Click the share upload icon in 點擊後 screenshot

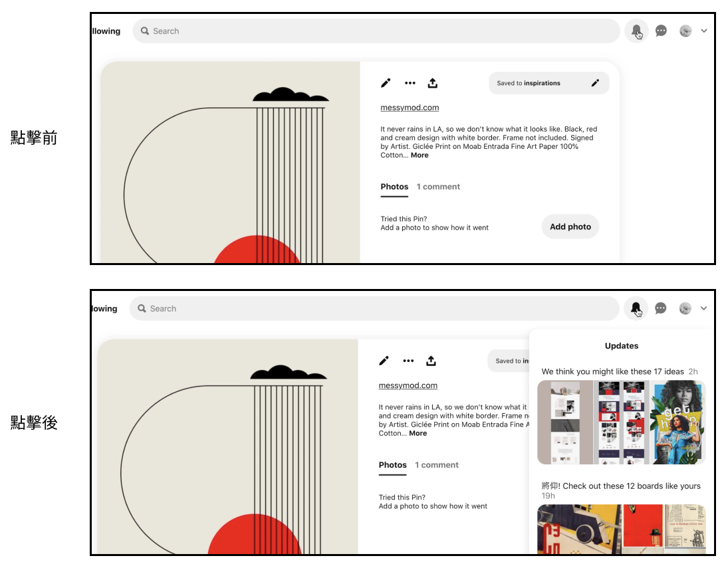(x=431, y=361)
